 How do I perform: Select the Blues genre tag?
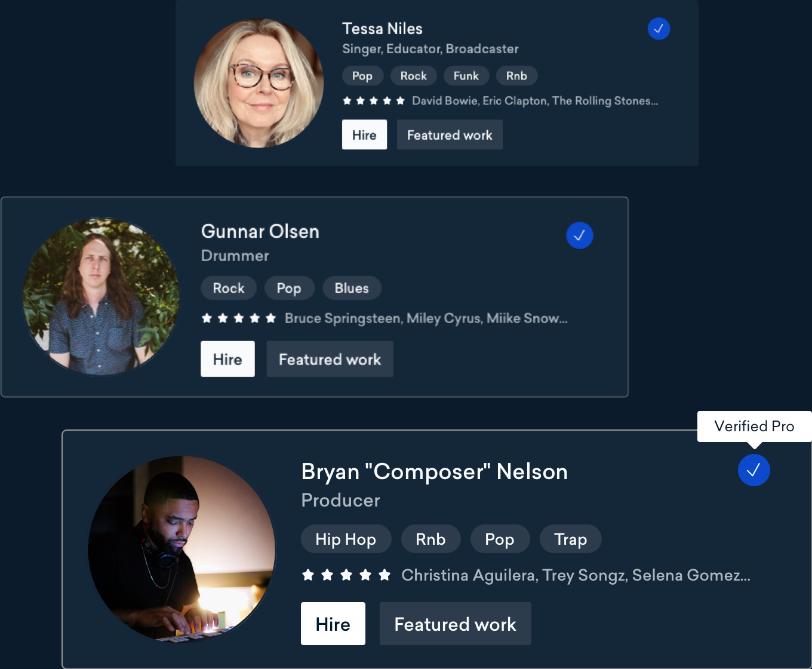352,288
